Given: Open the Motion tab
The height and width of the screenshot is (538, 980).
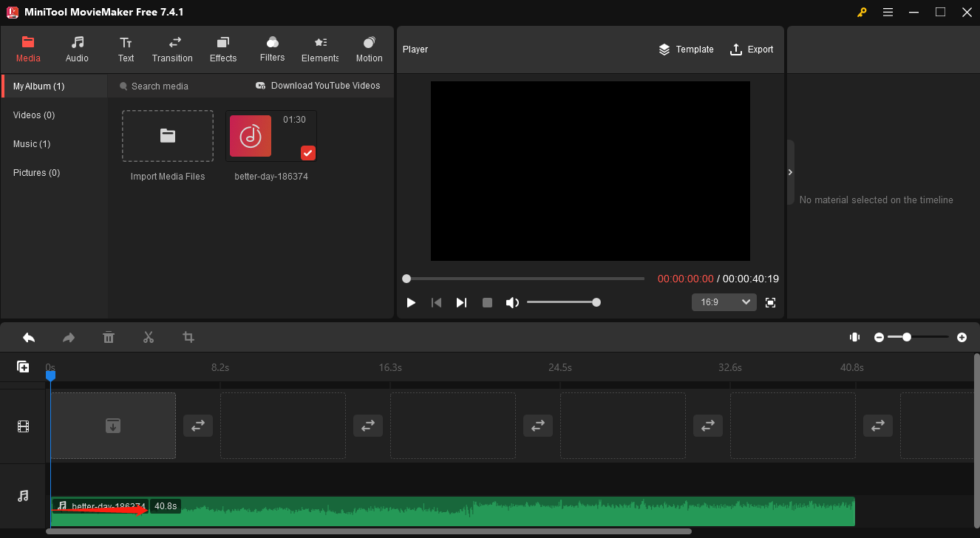Looking at the screenshot, I should 370,50.
